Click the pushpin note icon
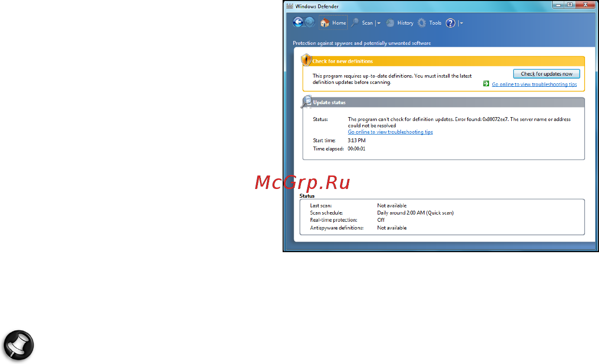The width and height of the screenshot is (599, 364). (x=19, y=346)
